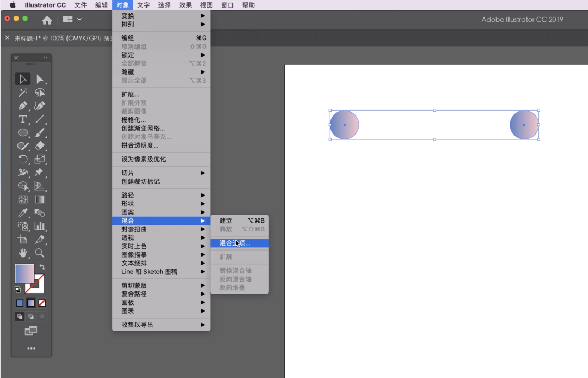Swap fill and stroke colors

[x=42, y=267]
